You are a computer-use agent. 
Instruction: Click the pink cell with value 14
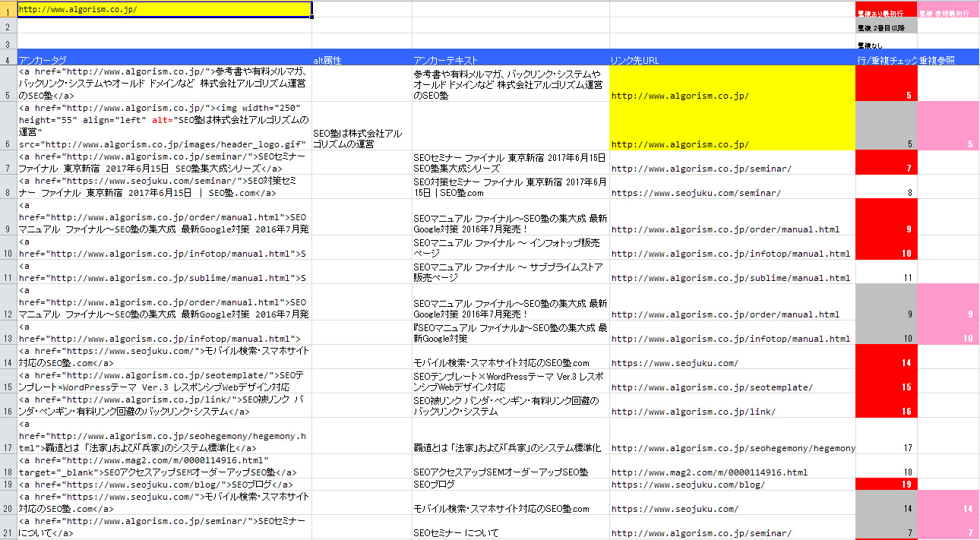[x=948, y=503]
